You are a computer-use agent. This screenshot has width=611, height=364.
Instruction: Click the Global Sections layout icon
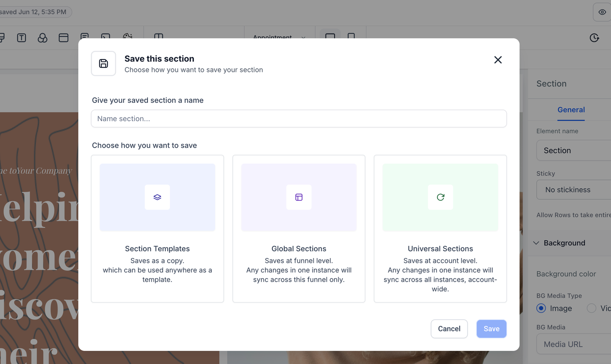(299, 197)
